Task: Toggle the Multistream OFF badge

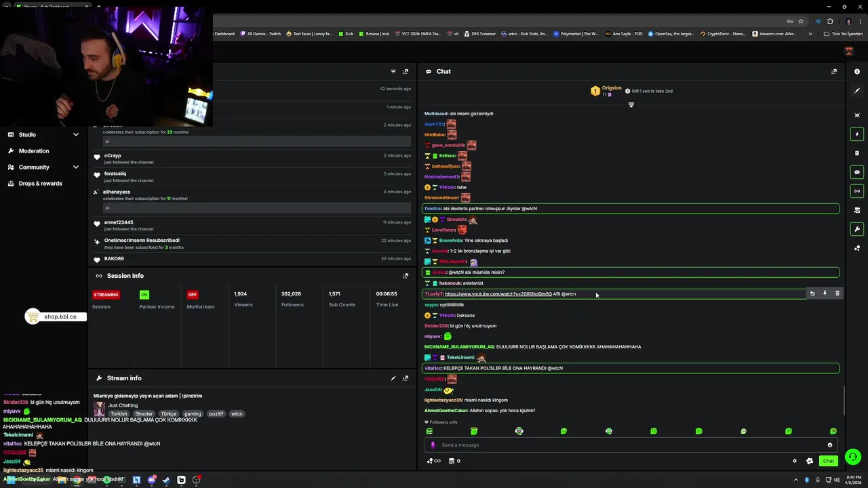Action: tap(193, 295)
